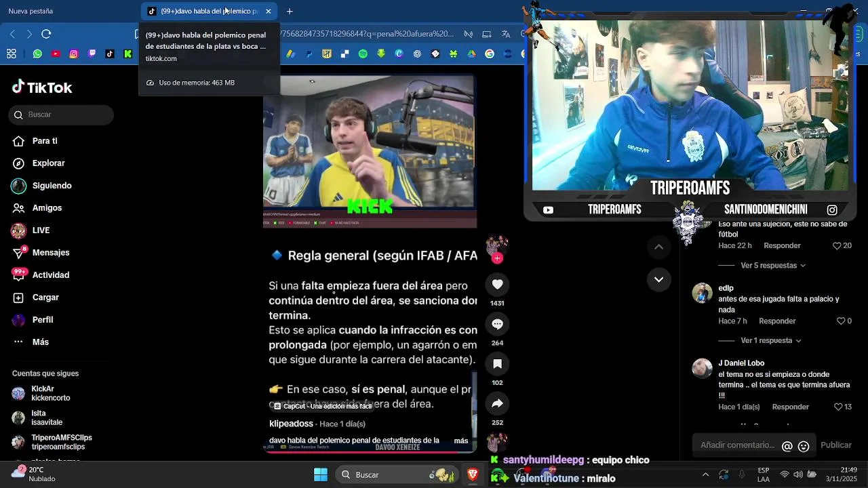The image size is (868, 488).
Task: Expand the video description with 'más'
Action: [461, 441]
